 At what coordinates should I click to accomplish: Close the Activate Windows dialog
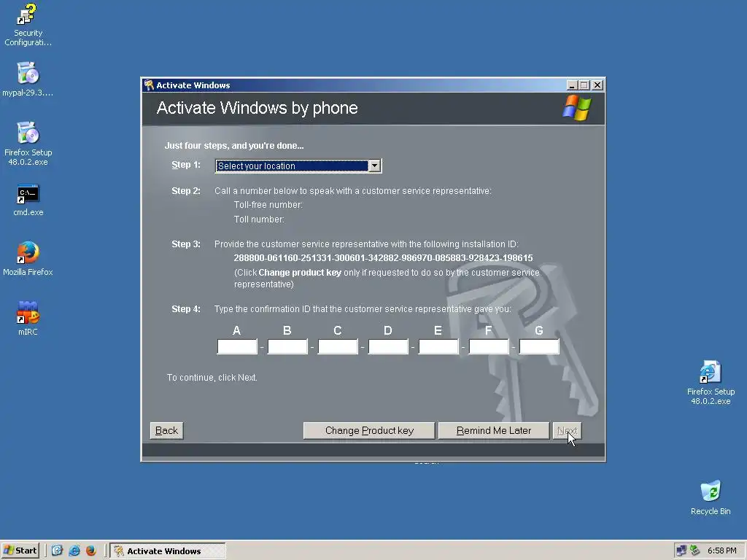click(597, 85)
